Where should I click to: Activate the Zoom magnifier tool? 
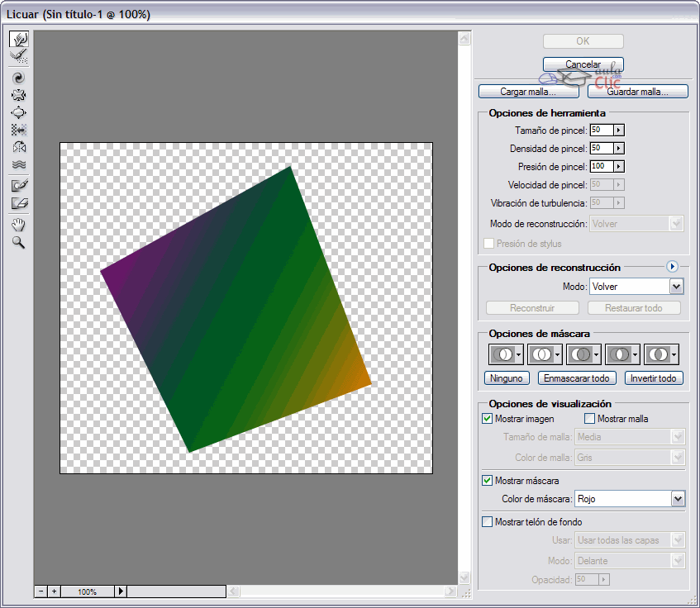19,243
